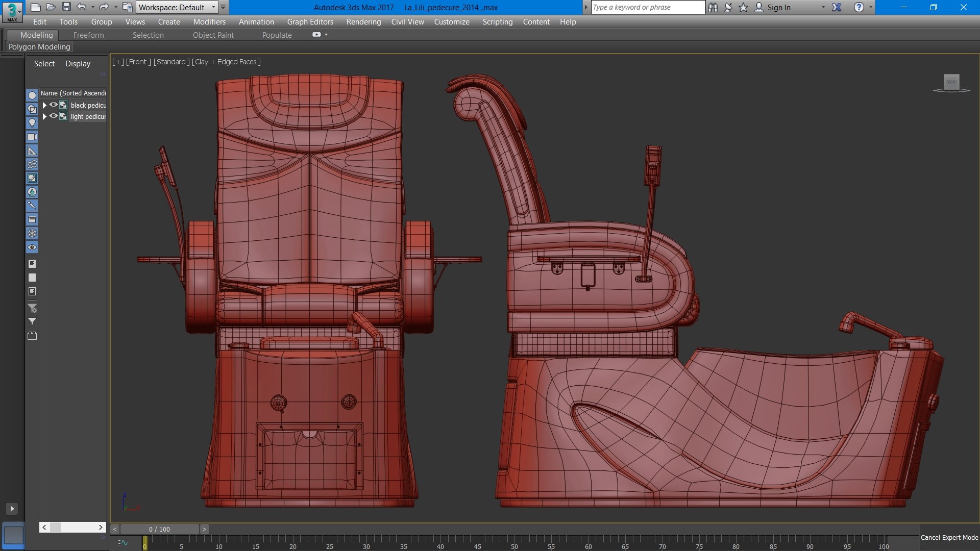The height and width of the screenshot is (551, 980).
Task: Undo the last action
Action: pyautogui.click(x=81, y=7)
